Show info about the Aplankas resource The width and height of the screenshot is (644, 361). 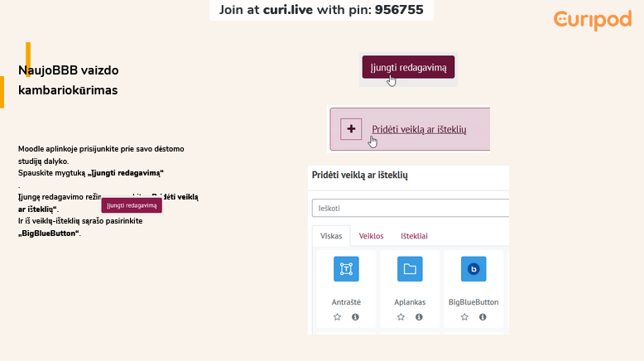tap(419, 317)
